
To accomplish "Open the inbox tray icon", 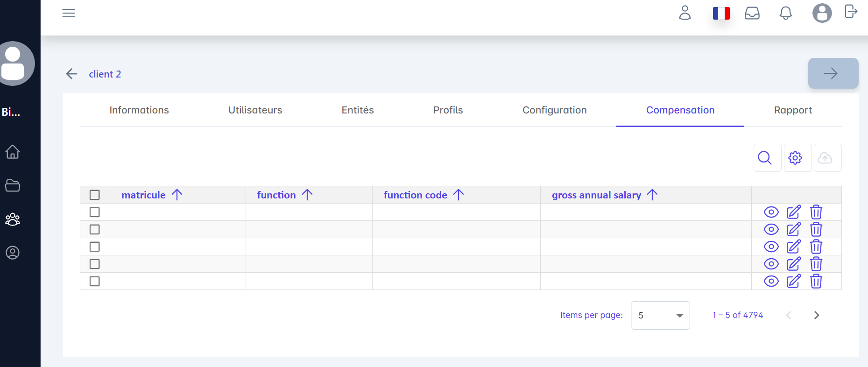I will click(752, 13).
